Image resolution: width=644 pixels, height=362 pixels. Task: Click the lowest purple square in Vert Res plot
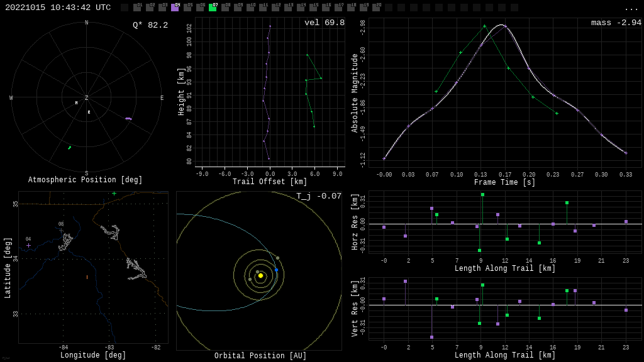[431, 337]
